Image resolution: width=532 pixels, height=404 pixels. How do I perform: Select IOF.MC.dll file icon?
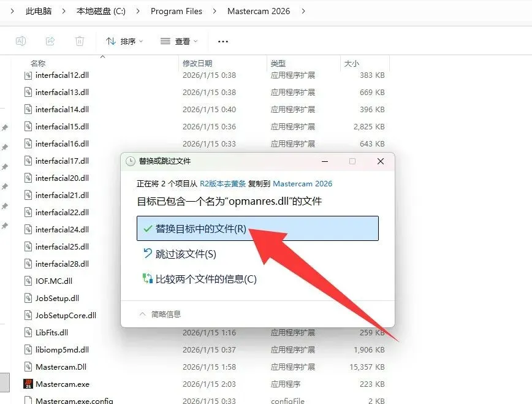click(x=28, y=281)
